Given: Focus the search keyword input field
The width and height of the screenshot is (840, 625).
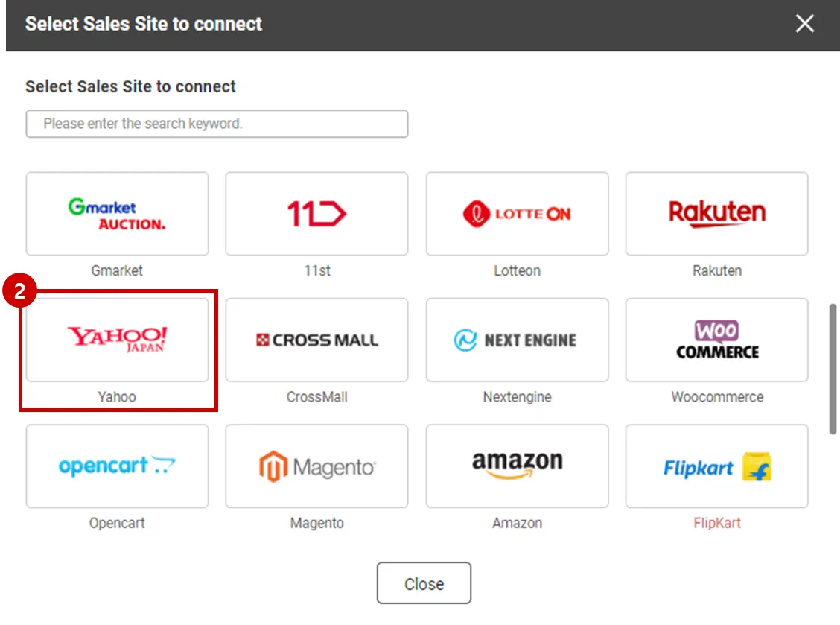Looking at the screenshot, I should click(x=217, y=124).
